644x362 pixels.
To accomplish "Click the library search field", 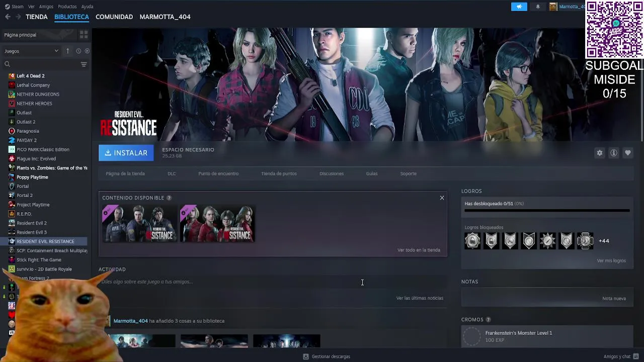I will click(x=40, y=64).
